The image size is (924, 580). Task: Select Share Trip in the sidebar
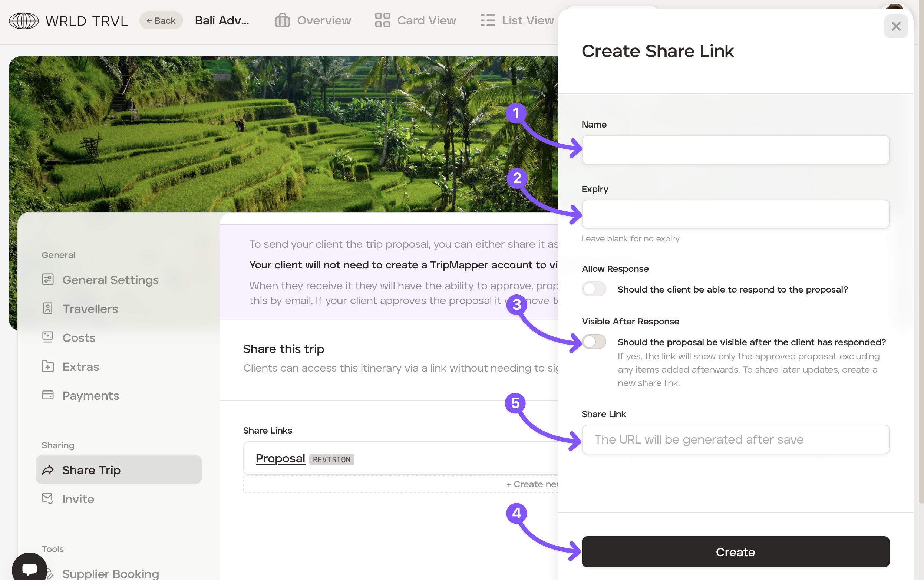click(x=119, y=469)
